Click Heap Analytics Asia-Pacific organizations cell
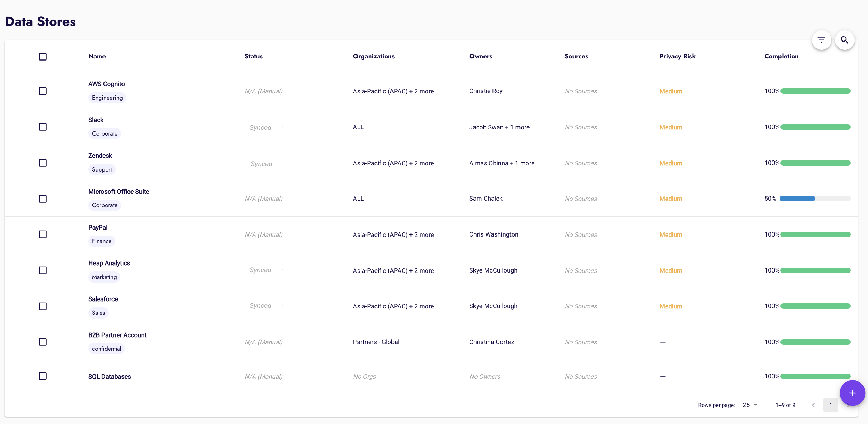868x424 pixels. [393, 271]
